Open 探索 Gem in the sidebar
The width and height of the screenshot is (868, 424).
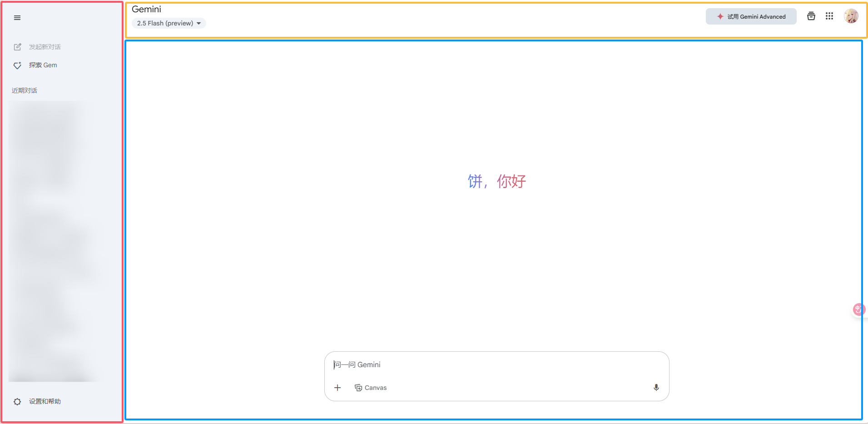pos(43,65)
